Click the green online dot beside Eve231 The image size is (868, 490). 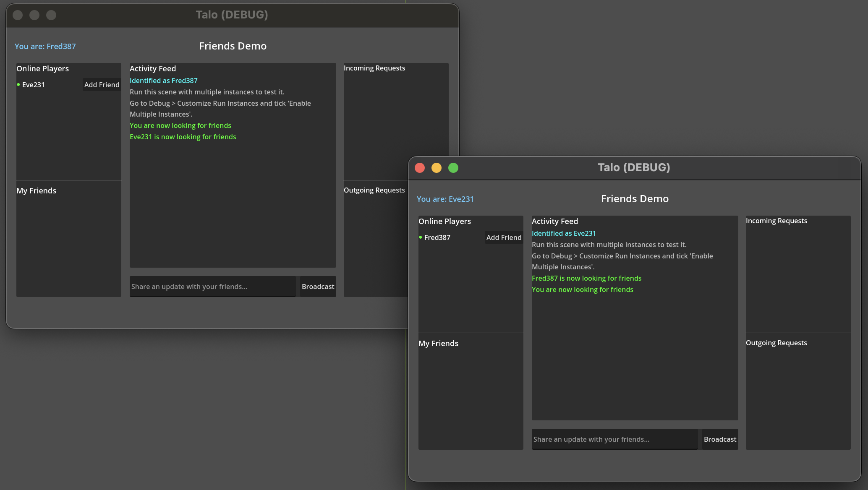18,85
